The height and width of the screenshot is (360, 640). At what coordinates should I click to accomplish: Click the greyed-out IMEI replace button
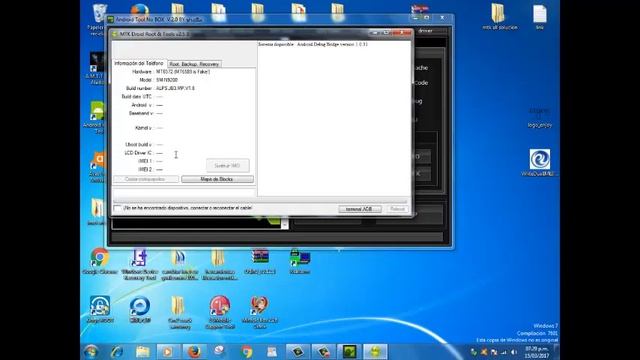[227, 166]
